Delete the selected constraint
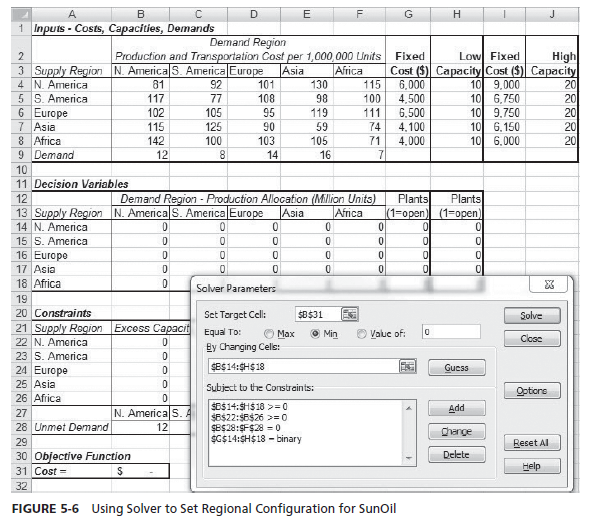The image size is (610, 527). 456,455
